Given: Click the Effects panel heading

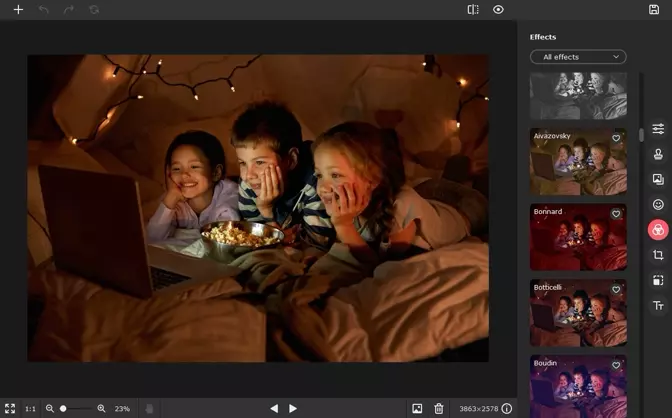Looking at the screenshot, I should point(543,37).
